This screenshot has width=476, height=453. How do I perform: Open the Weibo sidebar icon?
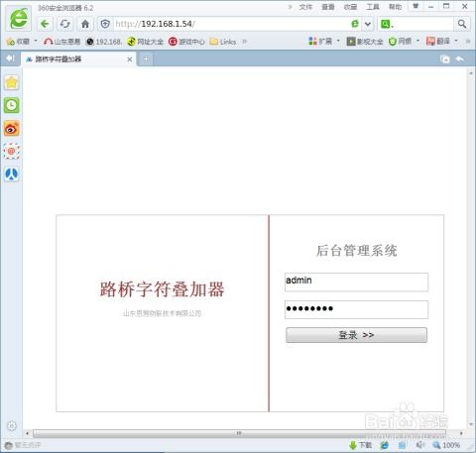point(12,129)
